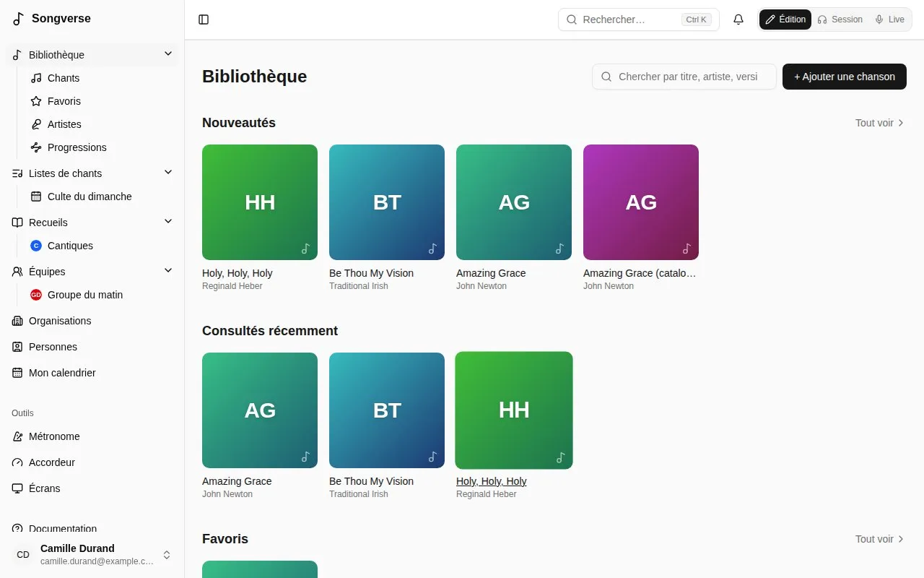Click the Chants music note icon
This screenshot has height=578, width=924.
coord(36,78)
